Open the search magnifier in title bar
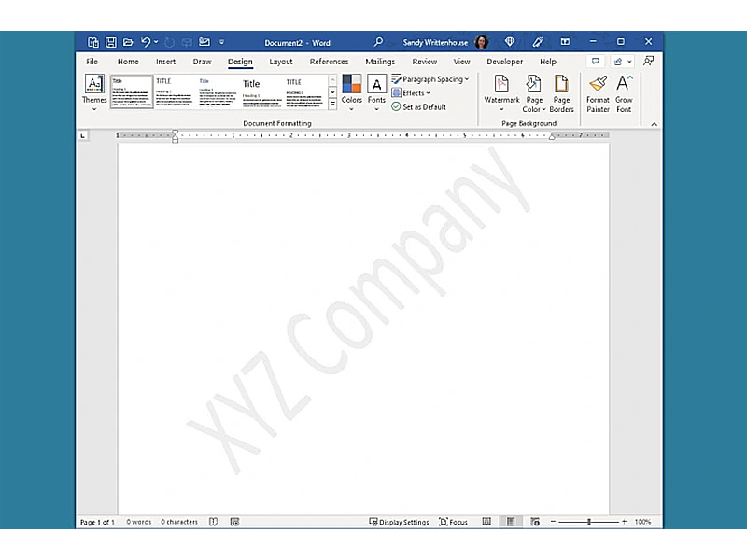Viewport: 747px width, 560px height. click(x=378, y=42)
